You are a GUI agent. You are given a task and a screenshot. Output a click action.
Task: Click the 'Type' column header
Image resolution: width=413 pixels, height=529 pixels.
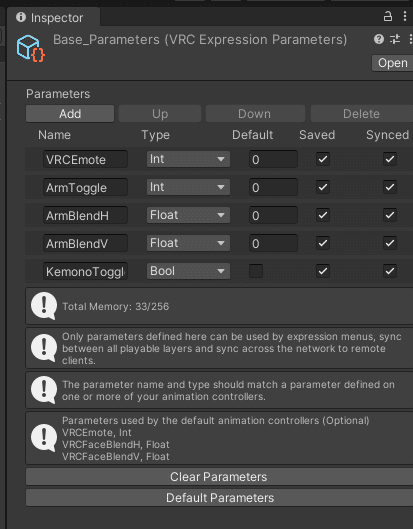click(x=155, y=135)
